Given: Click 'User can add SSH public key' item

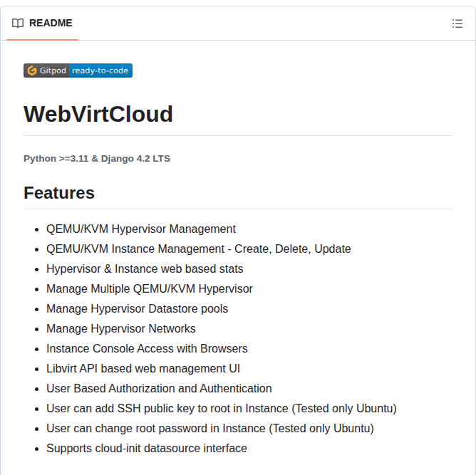Looking at the screenshot, I should pyautogui.click(x=222, y=409).
